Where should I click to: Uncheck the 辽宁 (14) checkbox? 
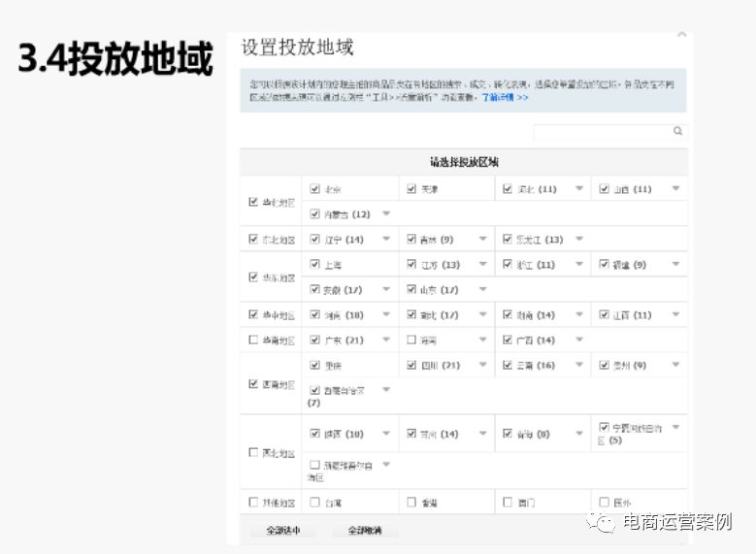click(x=314, y=239)
